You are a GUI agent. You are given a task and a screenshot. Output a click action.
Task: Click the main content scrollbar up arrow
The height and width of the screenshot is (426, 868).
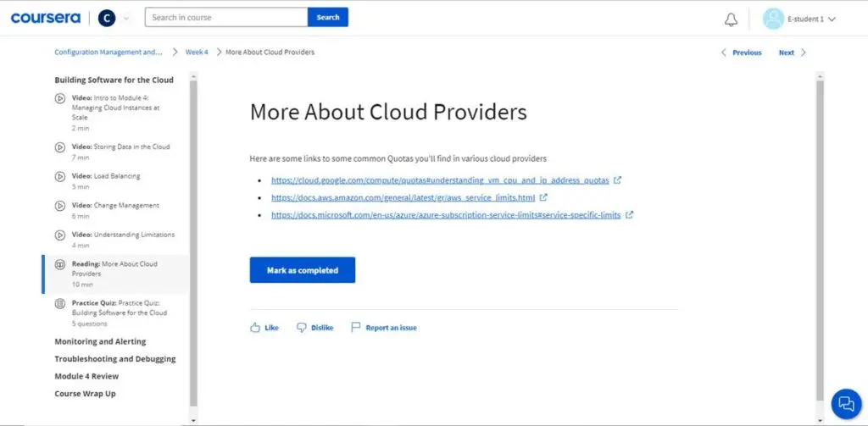(821, 75)
